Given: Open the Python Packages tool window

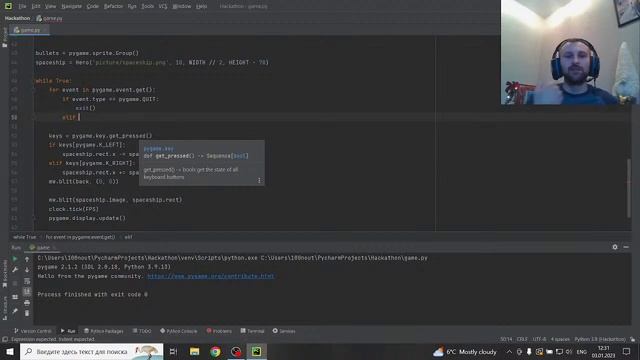Looking at the screenshot, I should 104,331.
